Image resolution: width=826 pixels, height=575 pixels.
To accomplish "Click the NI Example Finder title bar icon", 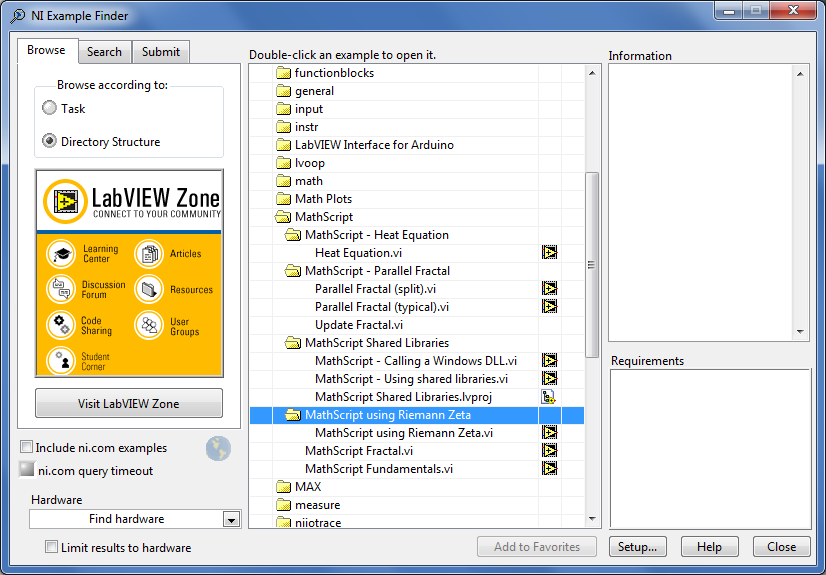I will pyautogui.click(x=17, y=16).
